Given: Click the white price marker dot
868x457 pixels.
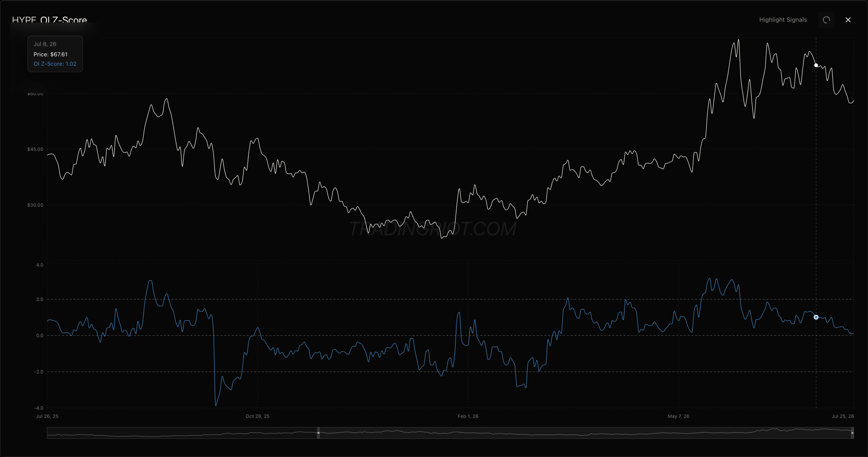Looking at the screenshot, I should pyautogui.click(x=816, y=65).
